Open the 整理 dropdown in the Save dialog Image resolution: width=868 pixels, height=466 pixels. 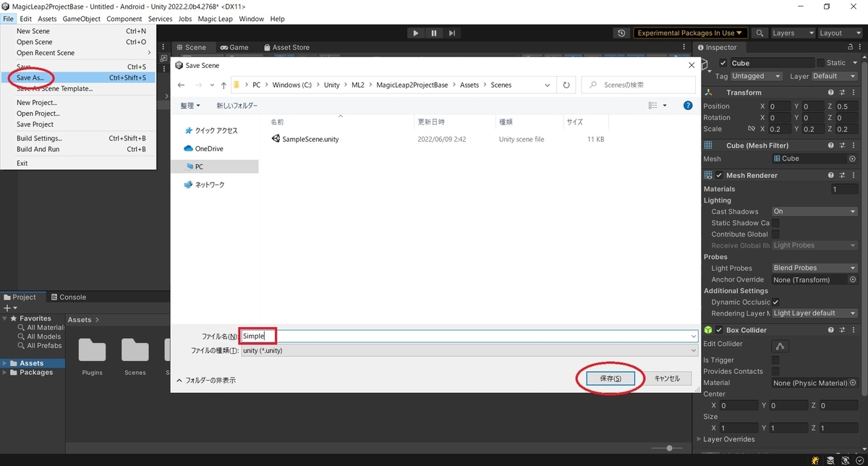[x=190, y=106]
